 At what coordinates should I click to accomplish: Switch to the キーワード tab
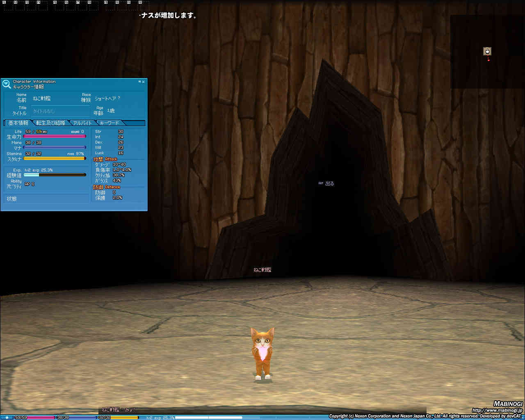(109, 123)
